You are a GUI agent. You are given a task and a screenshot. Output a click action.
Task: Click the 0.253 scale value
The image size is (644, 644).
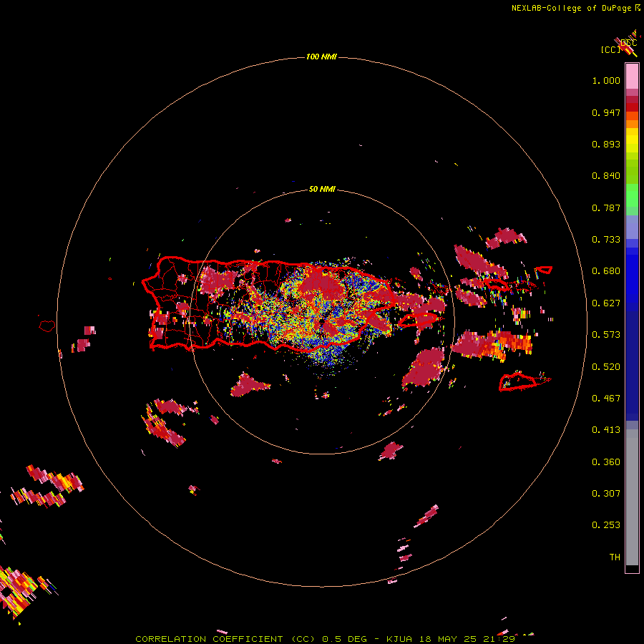(606, 525)
